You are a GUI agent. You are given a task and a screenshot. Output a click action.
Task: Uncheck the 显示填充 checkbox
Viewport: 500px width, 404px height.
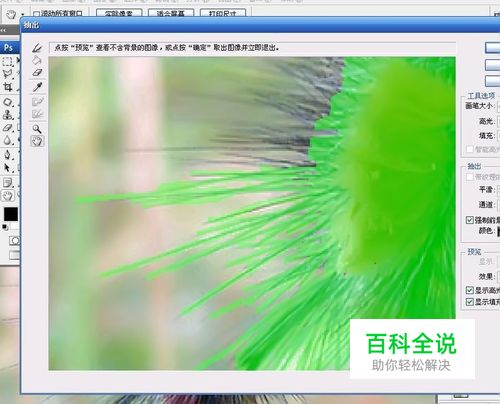(470, 302)
